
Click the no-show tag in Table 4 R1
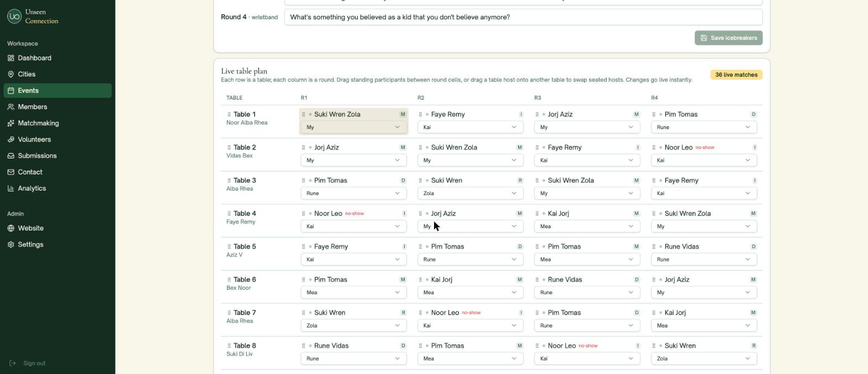[354, 214]
